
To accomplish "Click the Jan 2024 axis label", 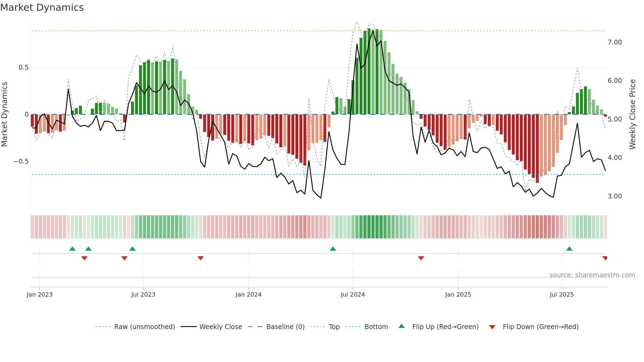I will [x=249, y=294].
